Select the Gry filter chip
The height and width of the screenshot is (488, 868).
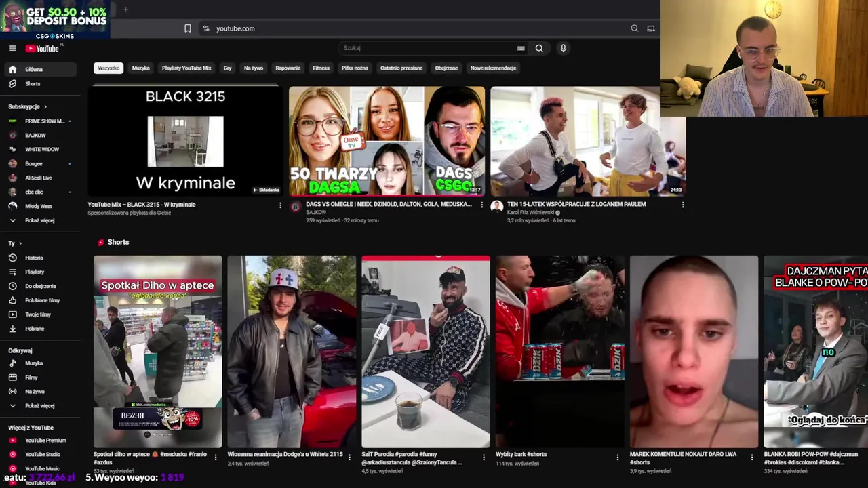click(228, 68)
